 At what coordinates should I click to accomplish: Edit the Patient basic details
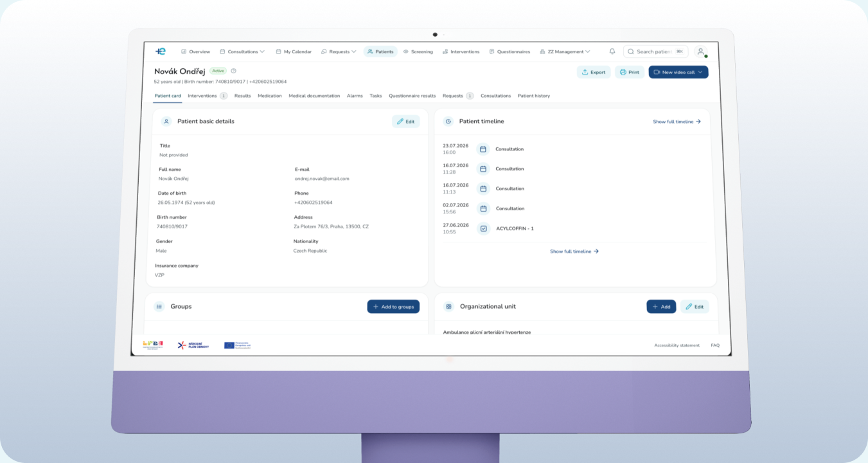point(406,121)
